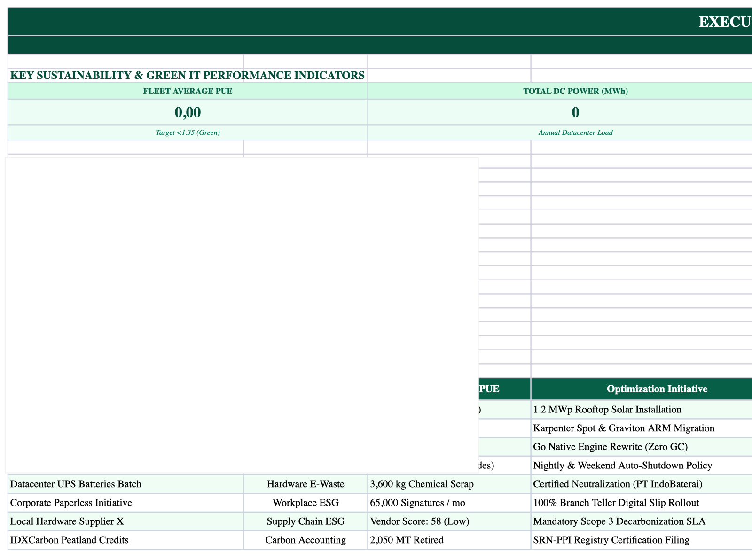Select Mandatory Scope 3 Decarbonization SLA
Image resolution: width=752 pixels, height=560 pixels.
tap(642, 521)
